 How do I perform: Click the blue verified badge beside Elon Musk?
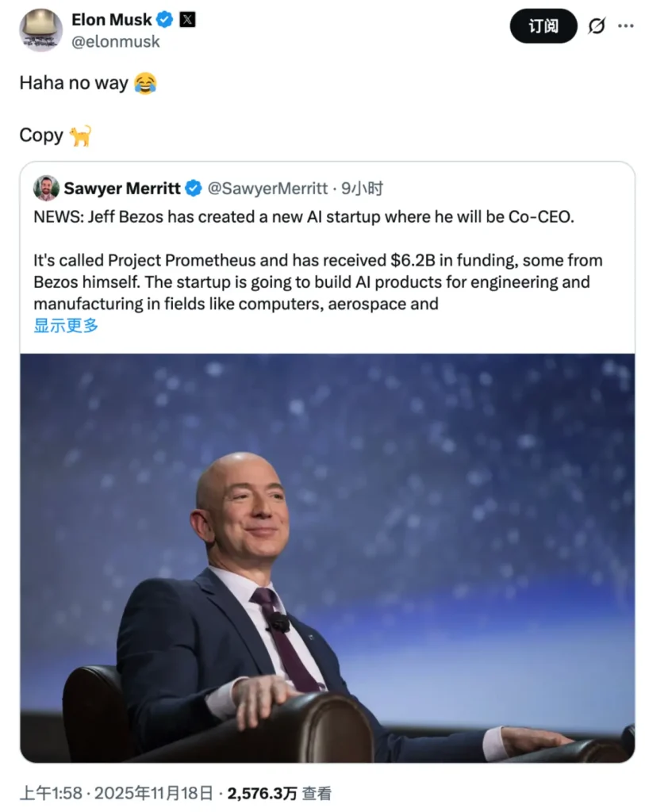coord(164,19)
